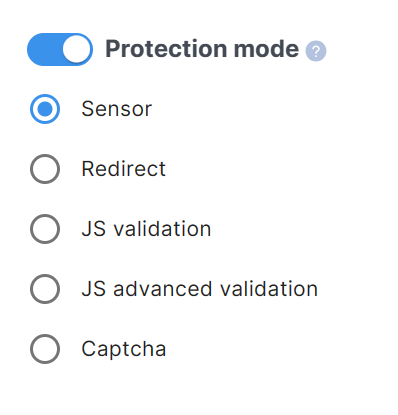
Task: Switch protection from Sensor to Captcha
Action: point(45,349)
